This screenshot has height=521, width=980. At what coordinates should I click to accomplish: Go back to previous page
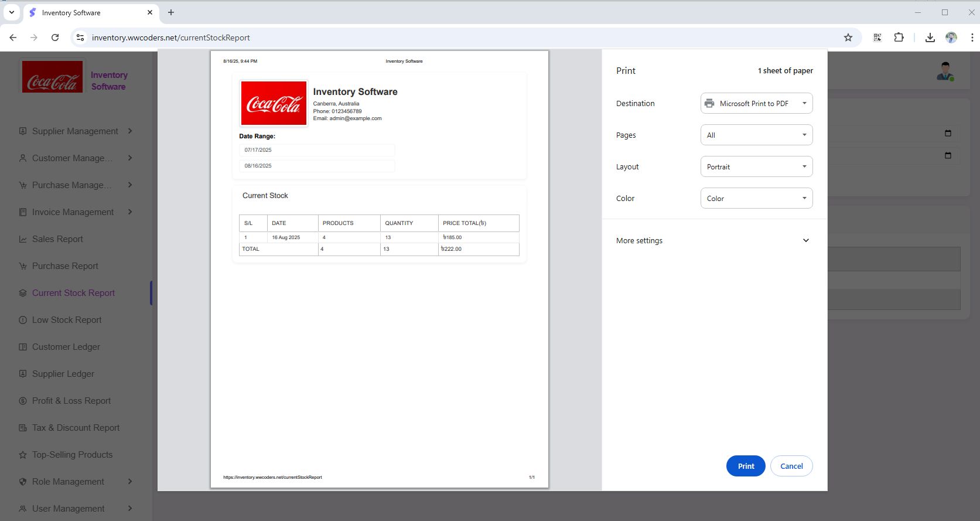13,38
